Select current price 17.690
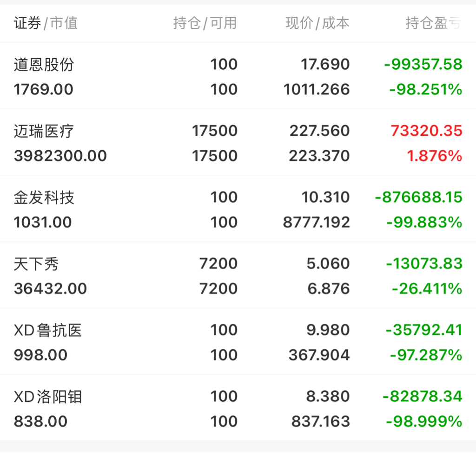Viewport: 476px width, 453px height. (325, 64)
